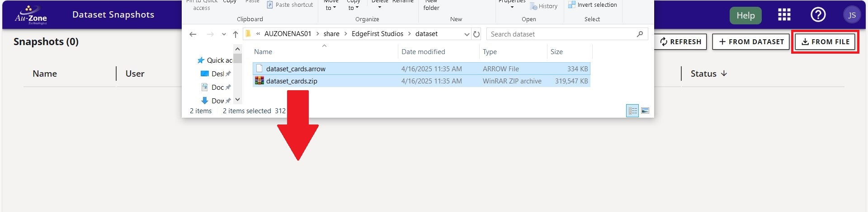Open address bar history dropdown
This screenshot has width=868, height=212.
(467, 34)
